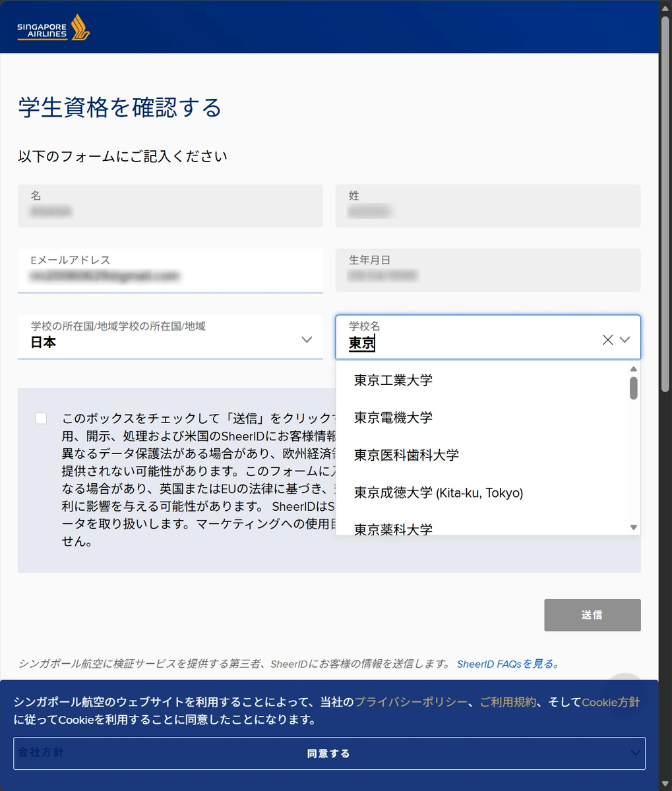Click the Singapore Airlines logo
This screenshot has height=791, width=672.
[53, 28]
